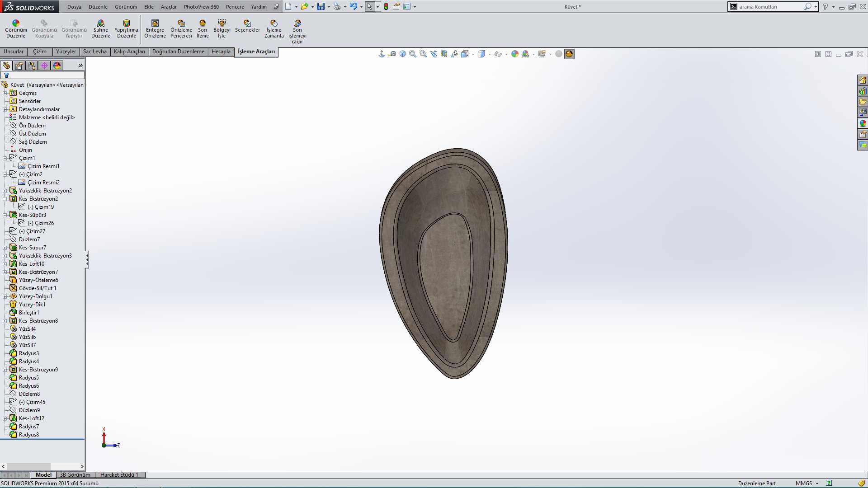The image size is (868, 488).
Task: Expand the FeatureManager tabs chevron
Action: point(80,66)
